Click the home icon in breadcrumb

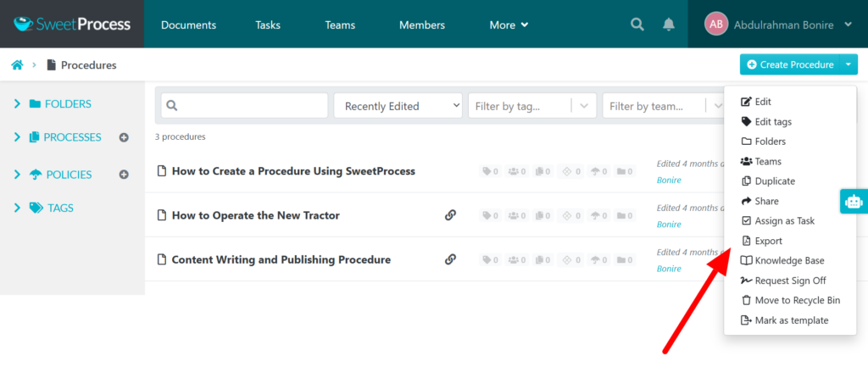(17, 64)
